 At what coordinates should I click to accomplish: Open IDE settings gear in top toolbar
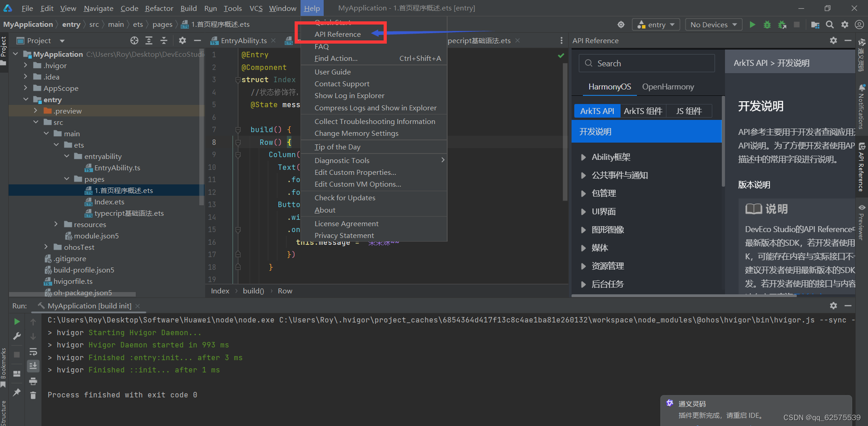[x=844, y=25]
